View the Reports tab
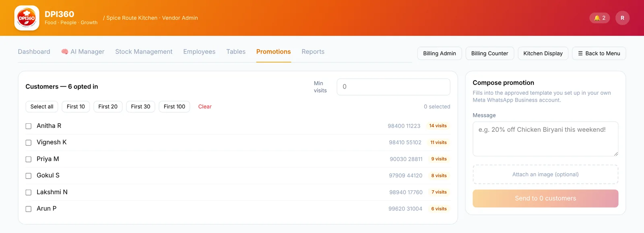The height and width of the screenshot is (233, 644). [x=313, y=52]
